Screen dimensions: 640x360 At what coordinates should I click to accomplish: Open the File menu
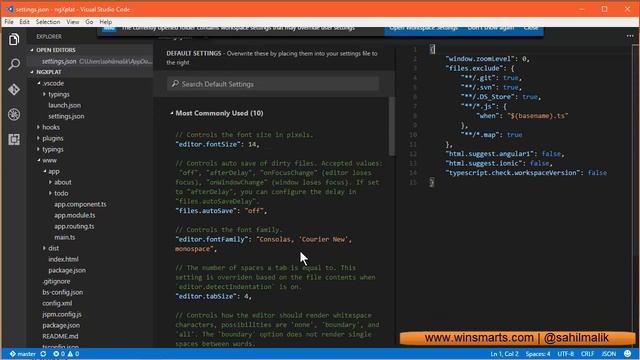tap(9, 22)
